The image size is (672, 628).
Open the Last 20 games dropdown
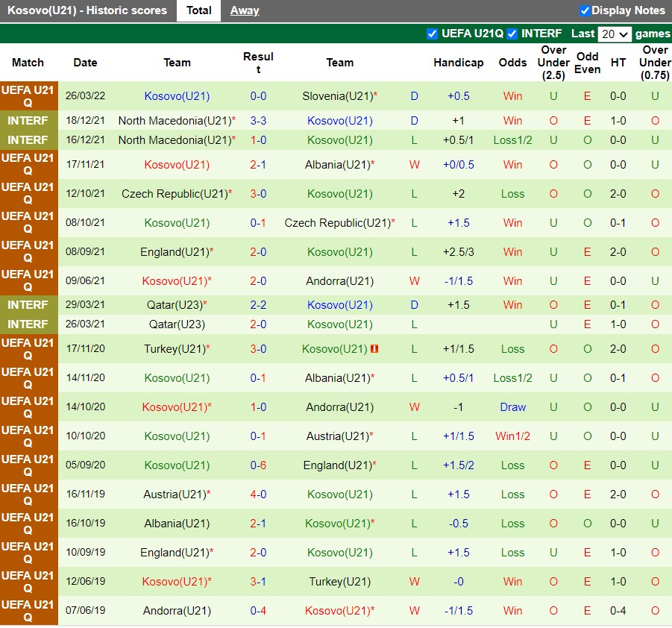pos(615,34)
